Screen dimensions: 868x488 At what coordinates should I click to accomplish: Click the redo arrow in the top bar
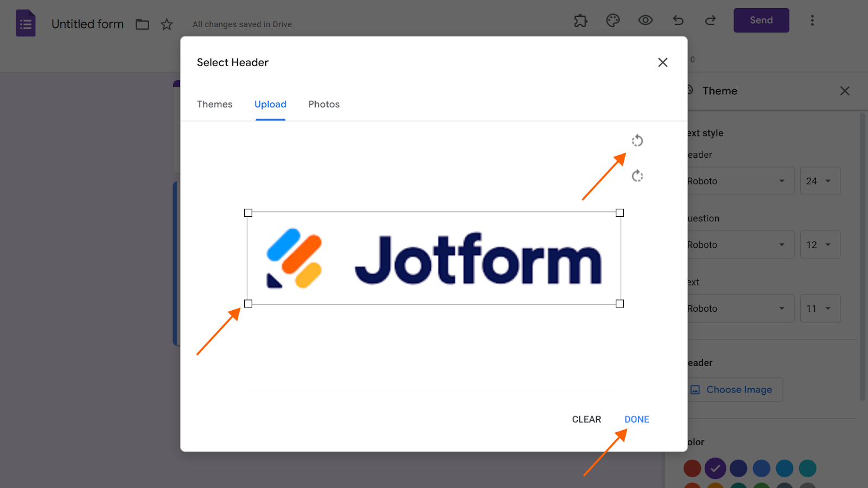click(711, 21)
